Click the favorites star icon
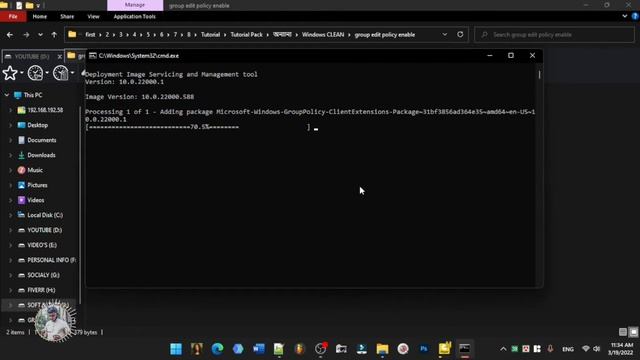The image size is (640, 360). coord(10,73)
